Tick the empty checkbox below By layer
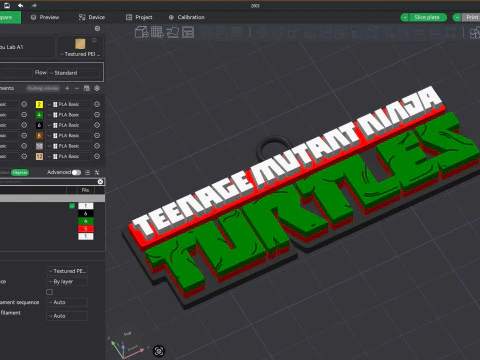 click(49, 292)
